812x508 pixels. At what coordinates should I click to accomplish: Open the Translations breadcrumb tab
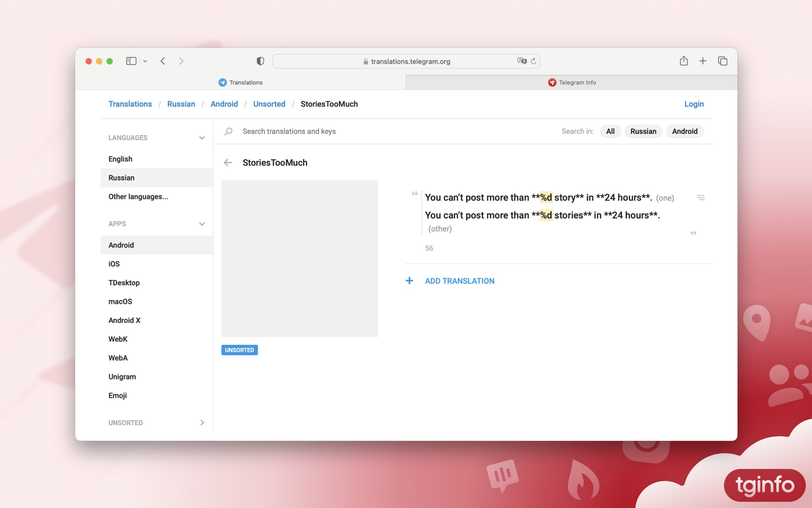(x=131, y=104)
